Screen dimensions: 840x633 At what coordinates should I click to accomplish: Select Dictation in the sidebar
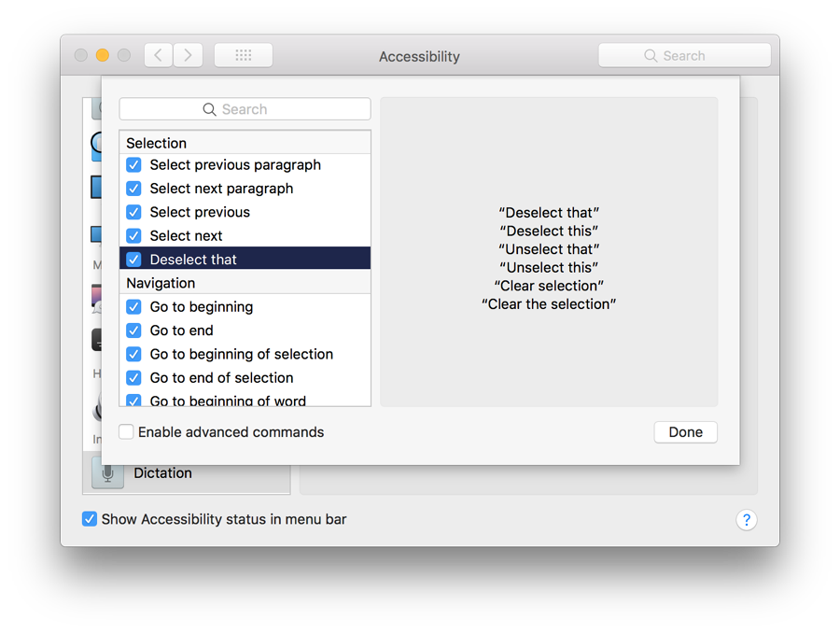187,473
